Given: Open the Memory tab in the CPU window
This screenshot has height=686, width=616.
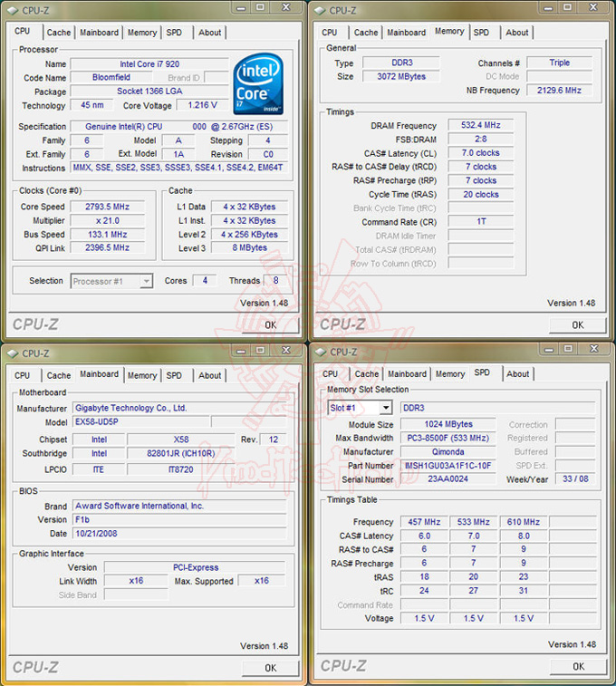Looking at the screenshot, I should coord(142,33).
